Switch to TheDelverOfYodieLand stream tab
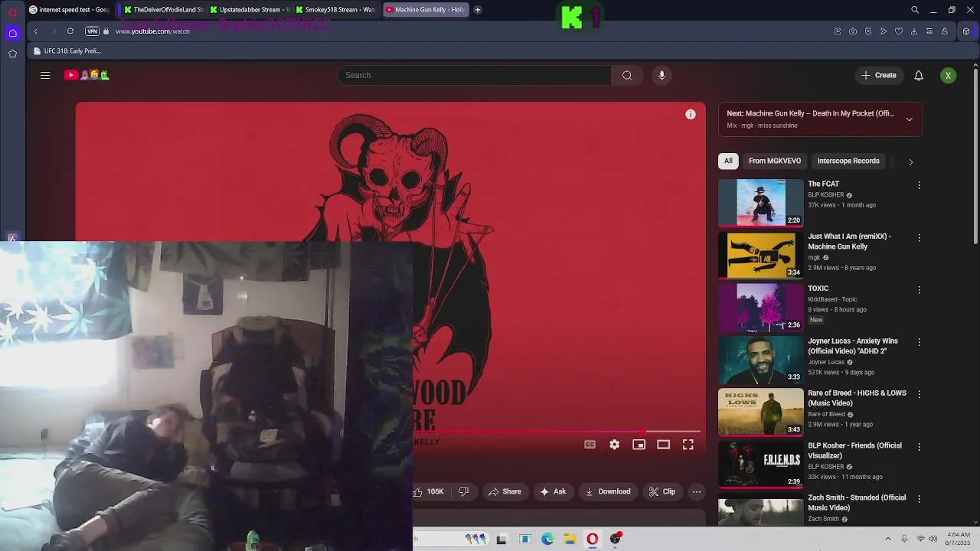Screen dimensions: 980x551 162,10
